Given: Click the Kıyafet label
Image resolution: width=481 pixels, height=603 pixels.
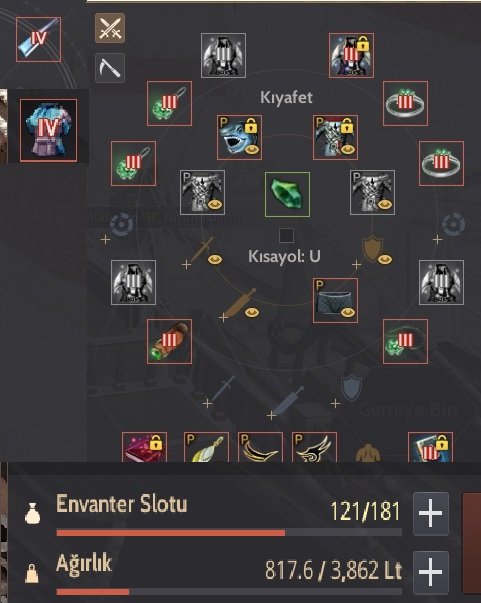Looking at the screenshot, I should (286, 97).
